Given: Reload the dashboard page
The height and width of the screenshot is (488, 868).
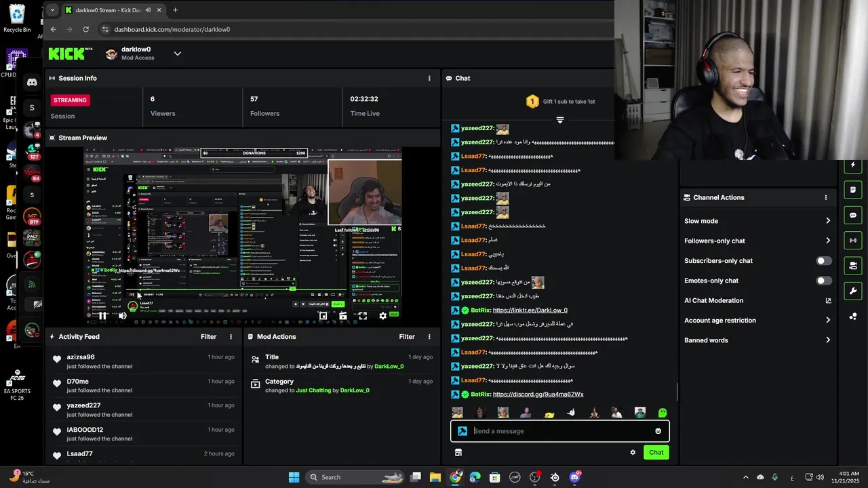Looking at the screenshot, I should tap(85, 29).
